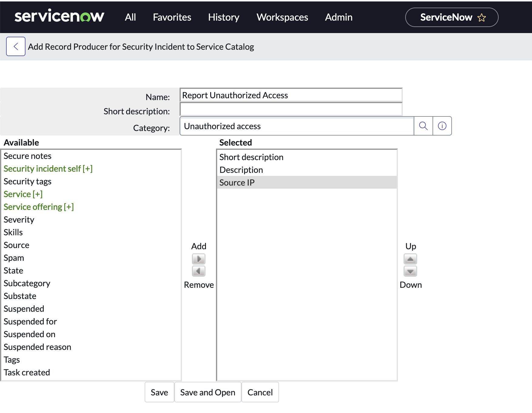Viewport: 532px width, 413px height.
Task: Expand the Service offering [+] field
Action: pyautogui.click(x=39, y=207)
